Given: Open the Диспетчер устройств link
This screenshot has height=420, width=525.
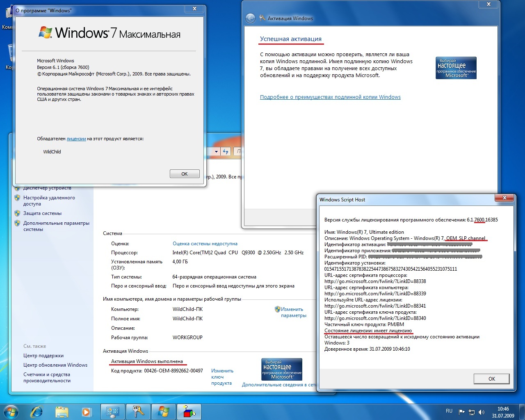Looking at the screenshot, I should pyautogui.click(x=47, y=188).
